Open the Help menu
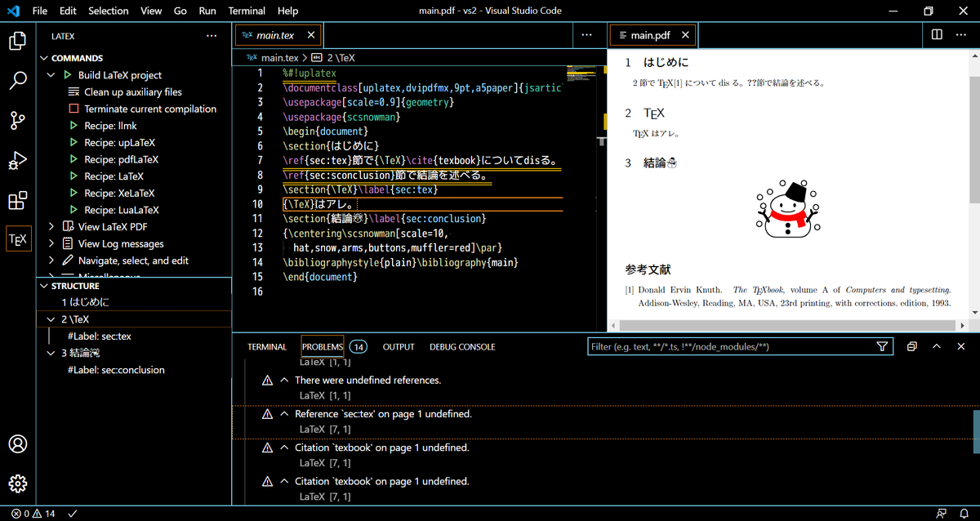This screenshot has width=980, height=521. (x=287, y=11)
